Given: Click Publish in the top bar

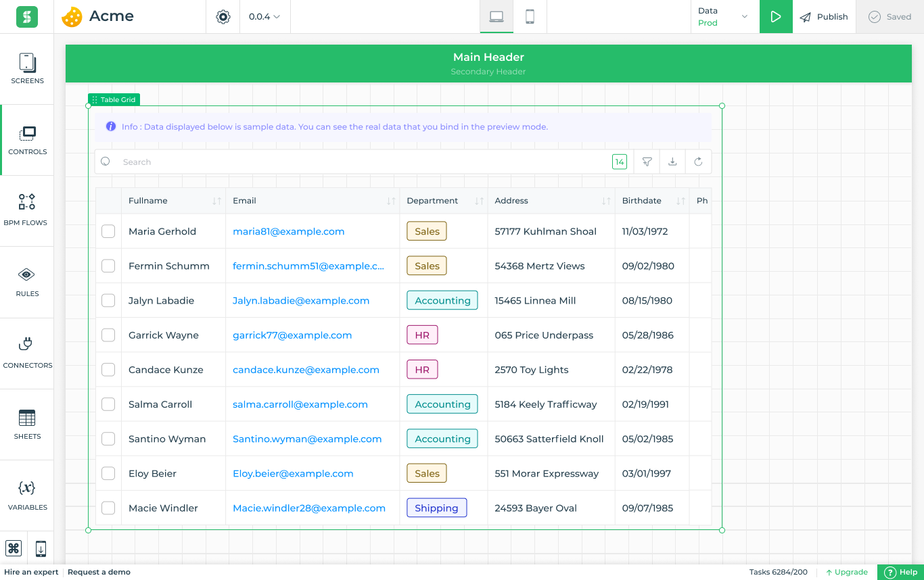Looking at the screenshot, I should (x=824, y=16).
